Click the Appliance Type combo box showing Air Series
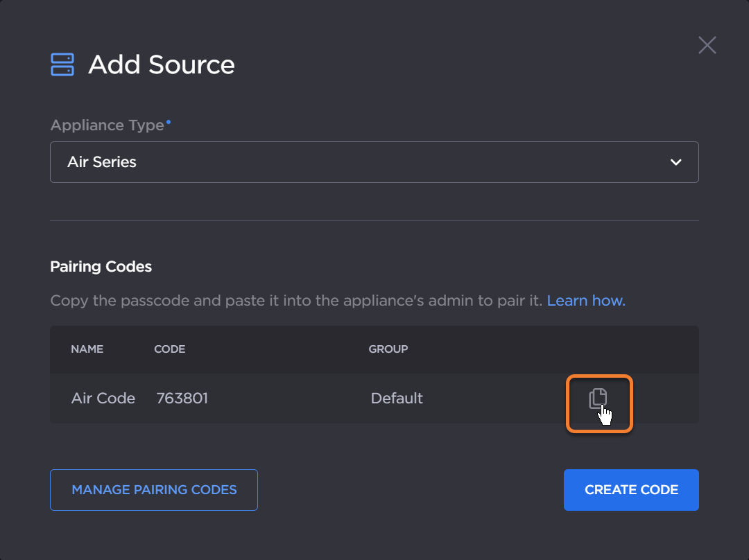Image resolution: width=749 pixels, height=560 pixels. tap(374, 162)
